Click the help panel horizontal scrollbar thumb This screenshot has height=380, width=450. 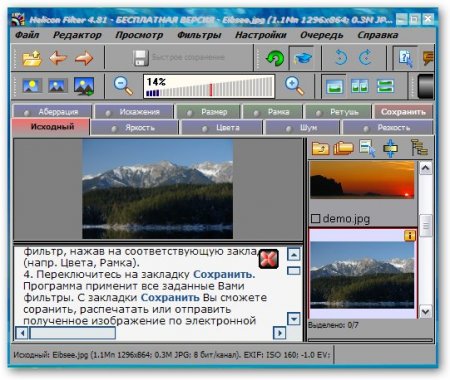[73, 333]
